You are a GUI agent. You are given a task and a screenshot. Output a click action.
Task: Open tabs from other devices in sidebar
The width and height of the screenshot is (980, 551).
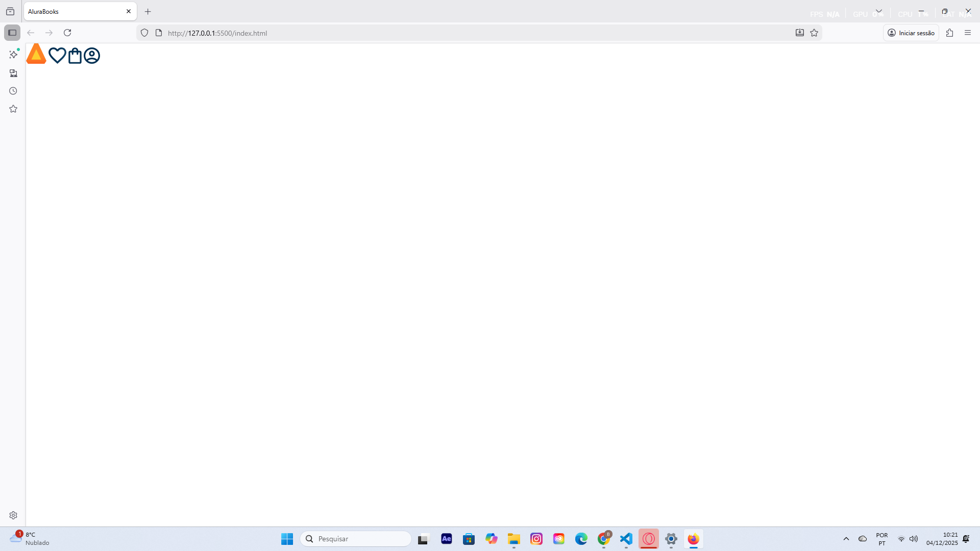point(13,73)
